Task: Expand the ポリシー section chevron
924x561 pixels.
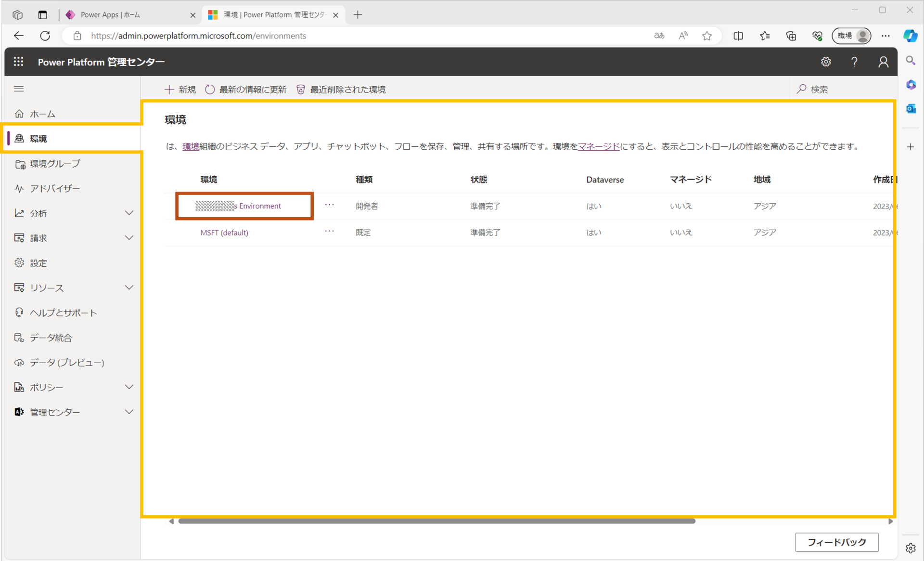Action: pos(129,387)
